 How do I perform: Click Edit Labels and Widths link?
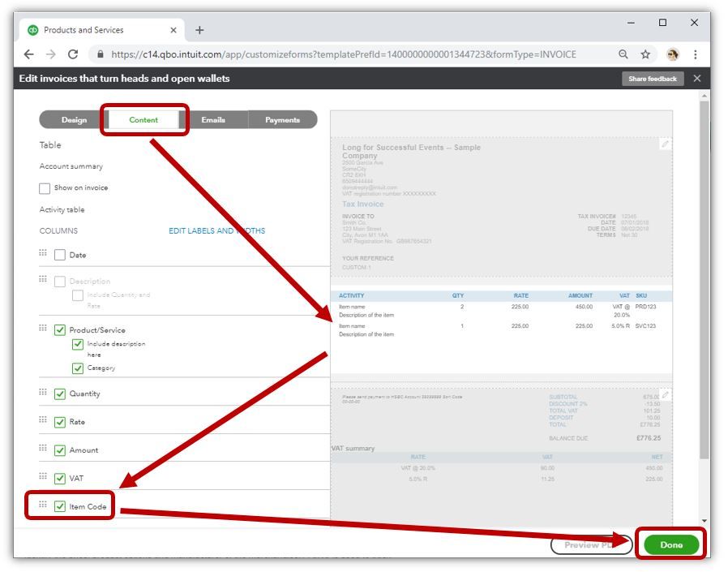[216, 231]
